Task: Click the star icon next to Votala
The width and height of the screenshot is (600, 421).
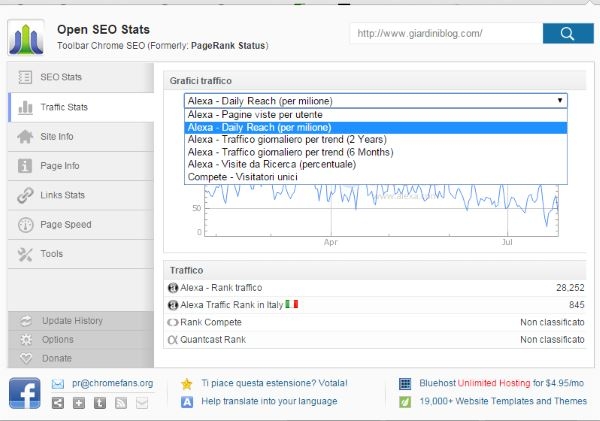Action: (x=187, y=383)
